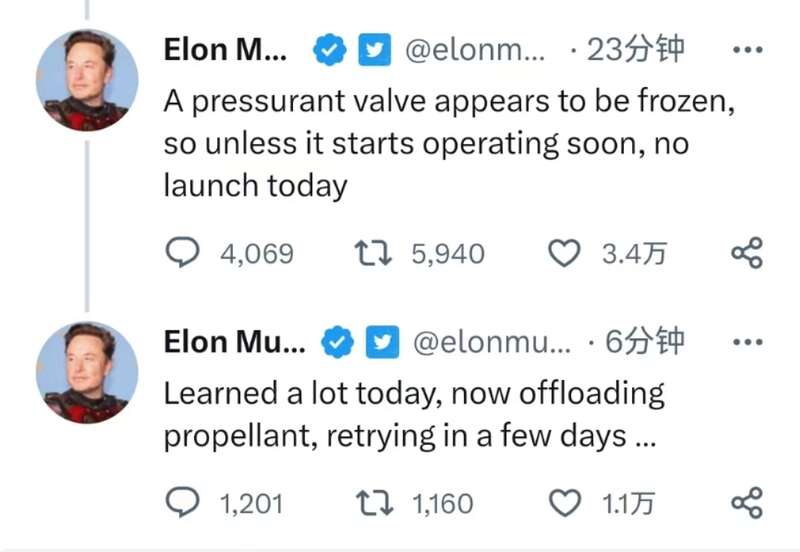
Task: Click the blue verified badge on first tweet
Action: pyautogui.click(x=326, y=50)
